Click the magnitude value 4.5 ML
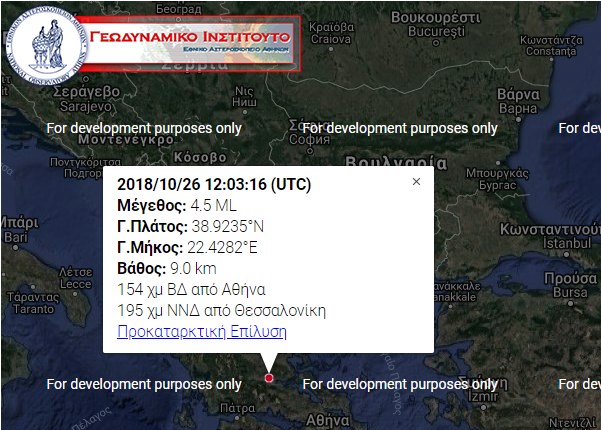The height and width of the screenshot is (430, 601). click(x=213, y=205)
